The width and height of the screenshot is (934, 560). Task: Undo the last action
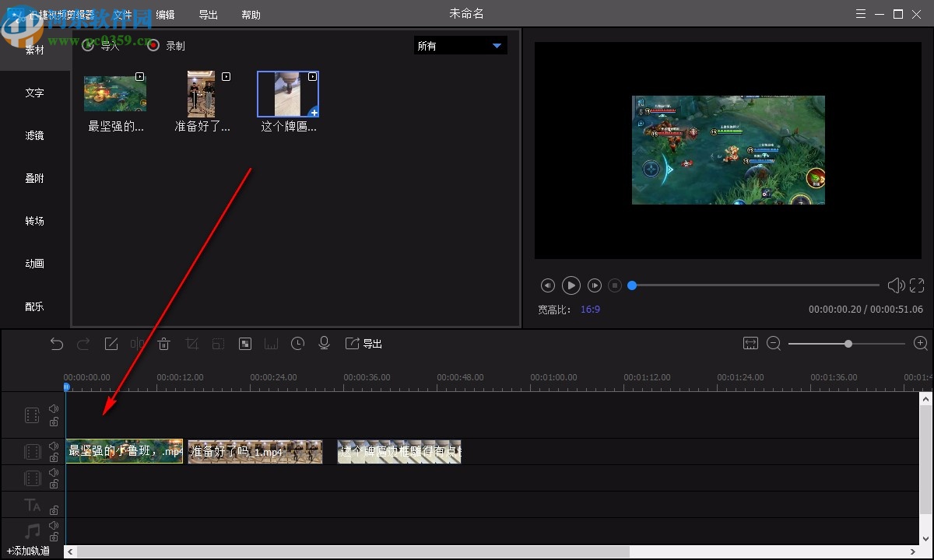57,343
